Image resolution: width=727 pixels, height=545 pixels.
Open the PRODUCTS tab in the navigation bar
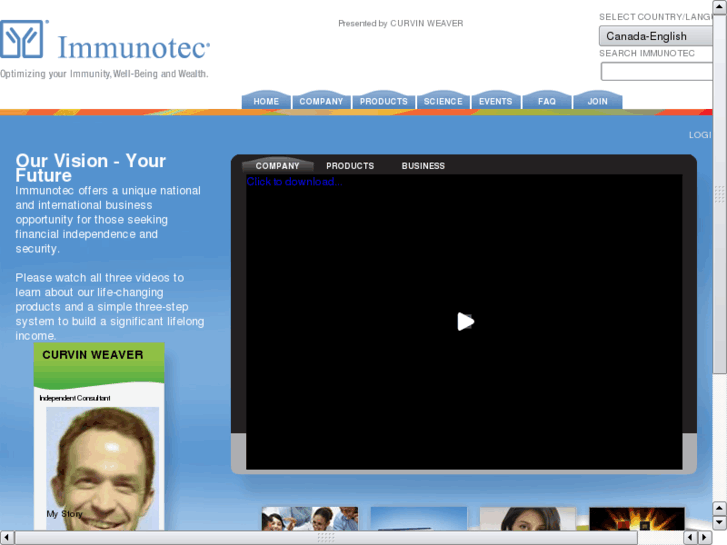[x=383, y=101]
